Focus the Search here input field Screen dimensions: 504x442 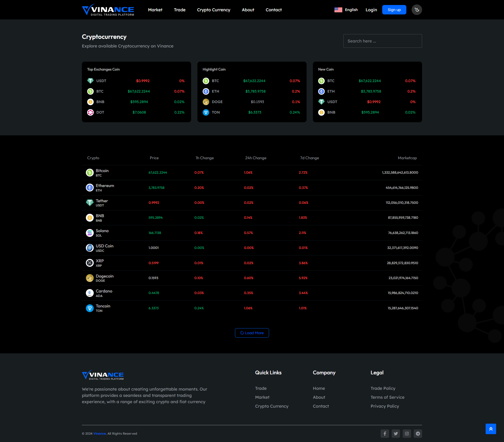pyautogui.click(x=382, y=41)
